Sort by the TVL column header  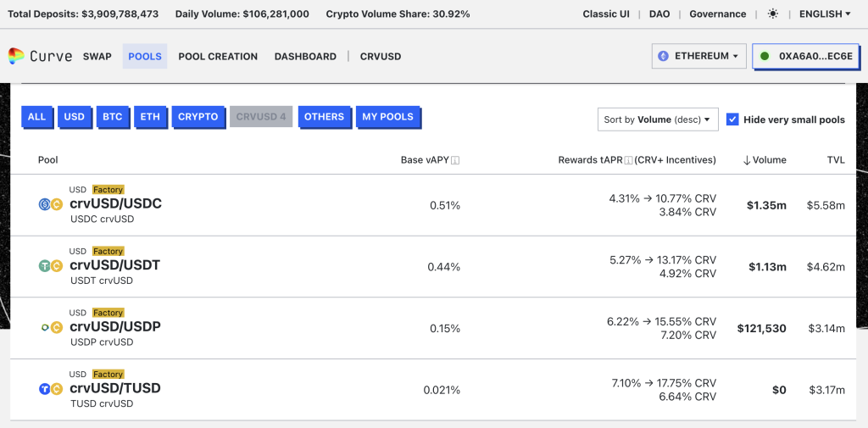(x=836, y=160)
